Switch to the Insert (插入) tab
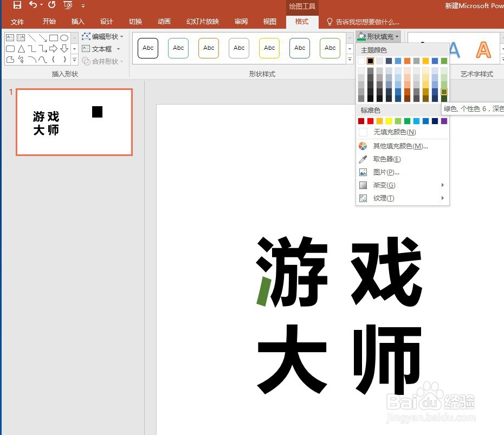The width and height of the screenshot is (504, 435). pyautogui.click(x=77, y=22)
